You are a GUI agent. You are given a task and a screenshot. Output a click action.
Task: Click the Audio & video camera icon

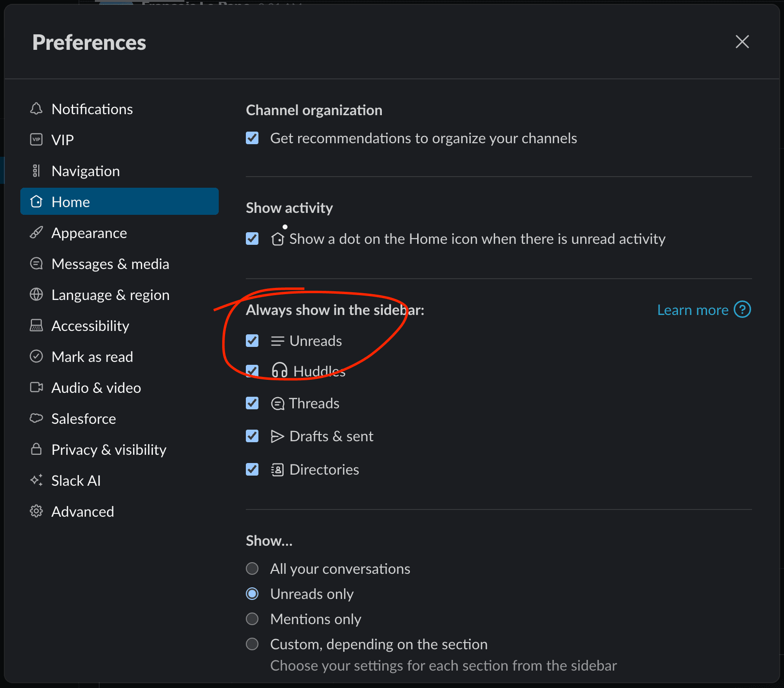tap(36, 387)
